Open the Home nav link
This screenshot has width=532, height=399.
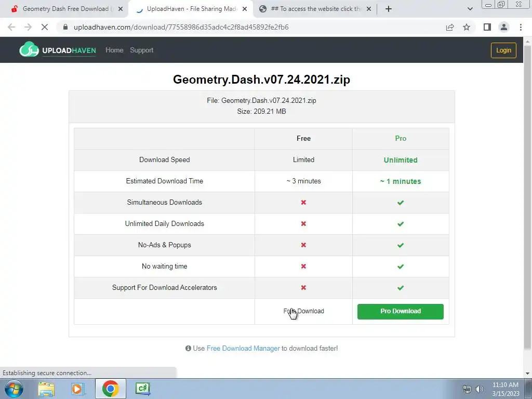pos(114,50)
